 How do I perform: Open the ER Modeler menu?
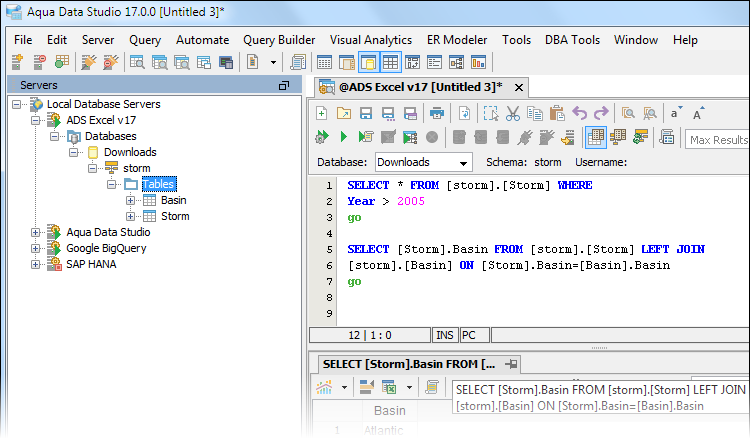(x=457, y=40)
